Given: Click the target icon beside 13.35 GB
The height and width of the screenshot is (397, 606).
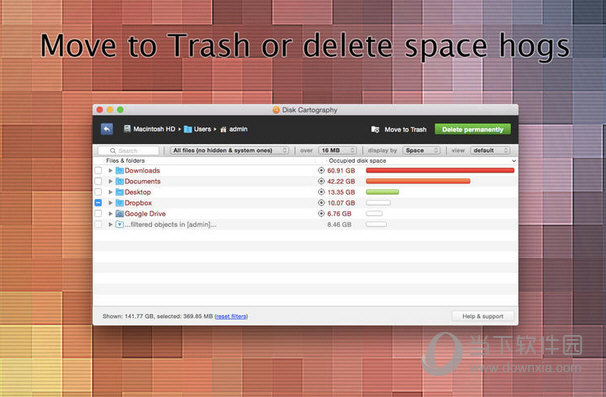Looking at the screenshot, I should [x=321, y=192].
